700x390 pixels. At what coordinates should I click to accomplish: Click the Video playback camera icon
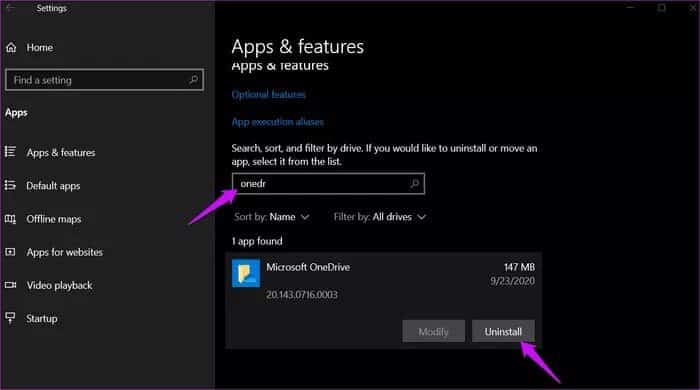click(10, 285)
